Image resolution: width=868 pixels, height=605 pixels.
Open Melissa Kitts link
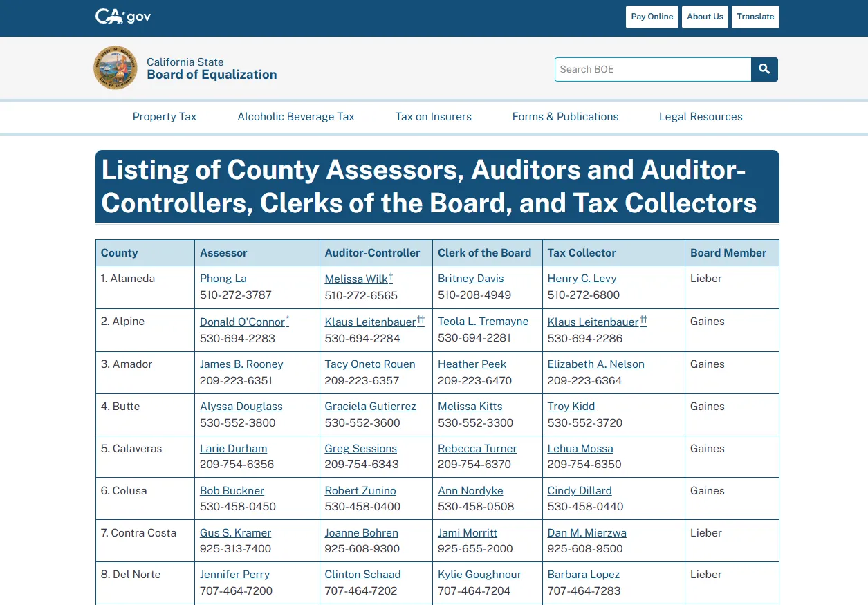coord(470,407)
